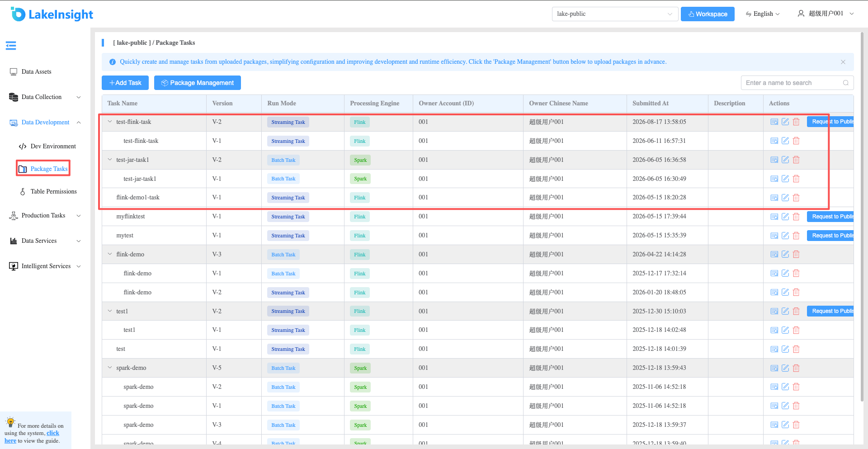Viewport: 868px width, 449px height.
Task: Open the English language dropdown
Action: pyautogui.click(x=763, y=14)
